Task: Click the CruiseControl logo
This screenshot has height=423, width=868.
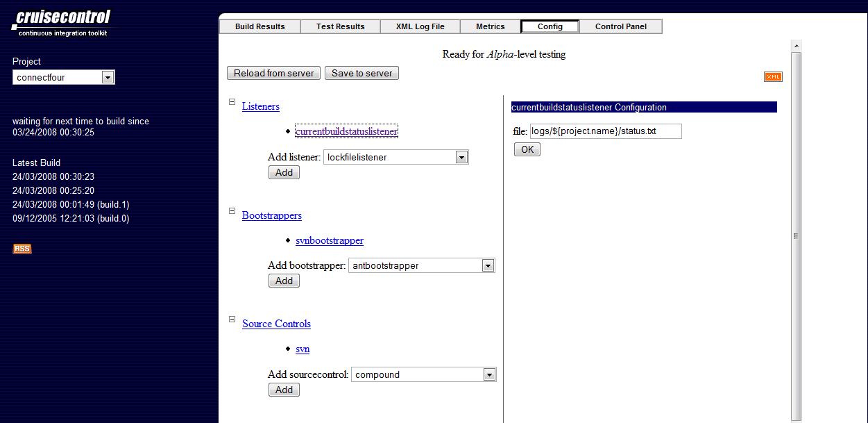Action: (61, 22)
